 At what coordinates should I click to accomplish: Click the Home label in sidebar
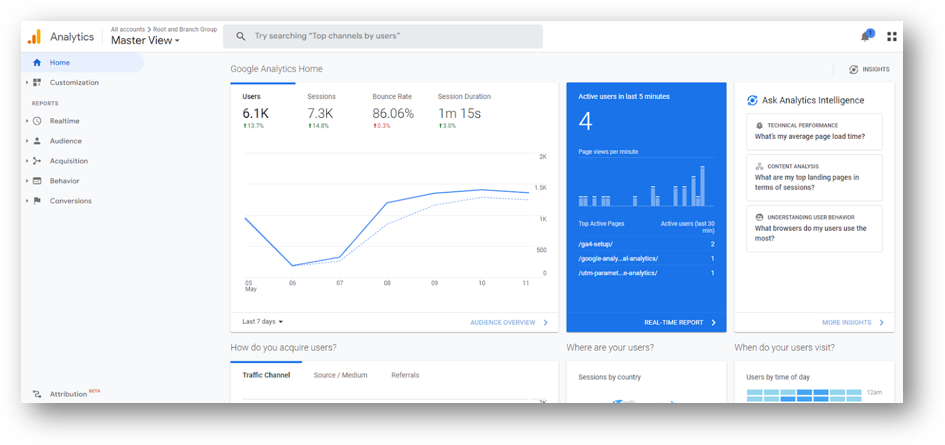(x=60, y=63)
